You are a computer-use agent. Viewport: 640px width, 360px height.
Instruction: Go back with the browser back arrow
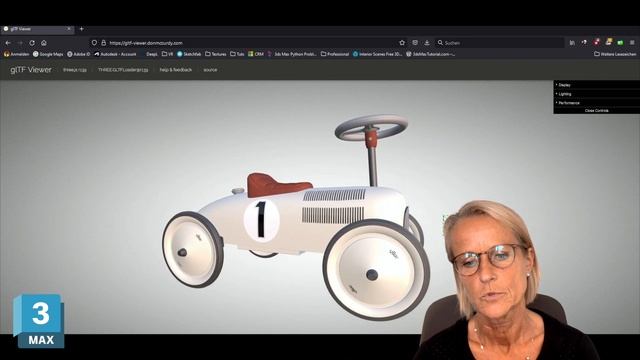point(8,43)
